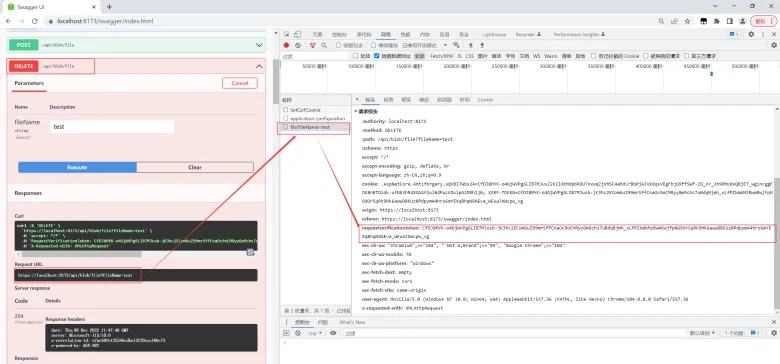Select the application-configuration request row
Image resolution: width=780 pixels, height=364 pixels.
[x=315, y=118]
